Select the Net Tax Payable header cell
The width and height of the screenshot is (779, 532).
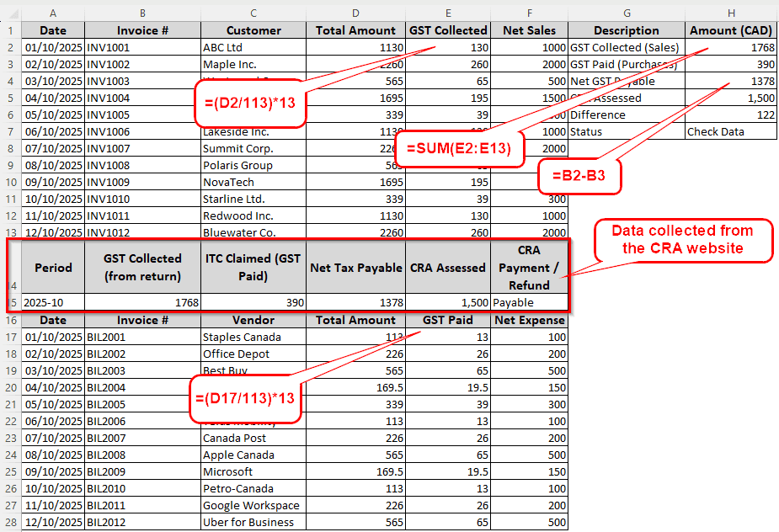pyautogui.click(x=355, y=268)
